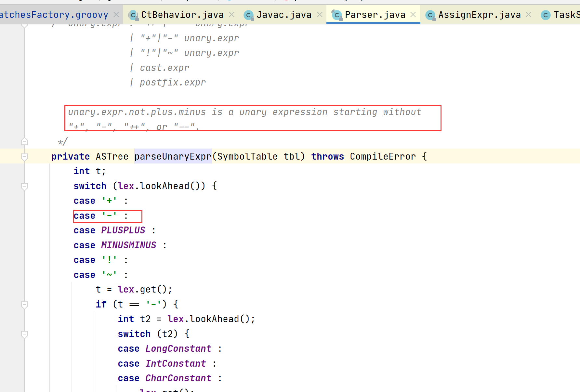Close the Parser.java tab
Image resolution: width=580 pixels, height=392 pixels.
(413, 15)
